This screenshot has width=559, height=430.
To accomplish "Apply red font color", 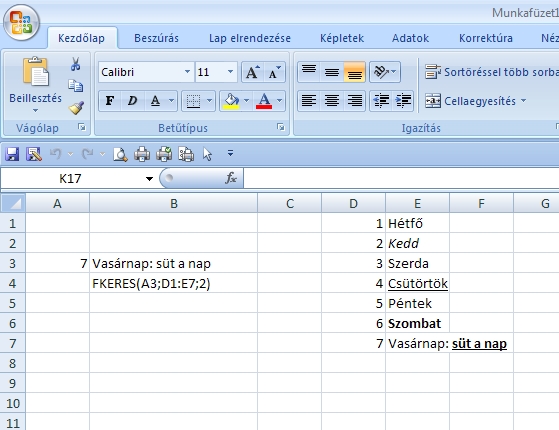I will coord(264,101).
